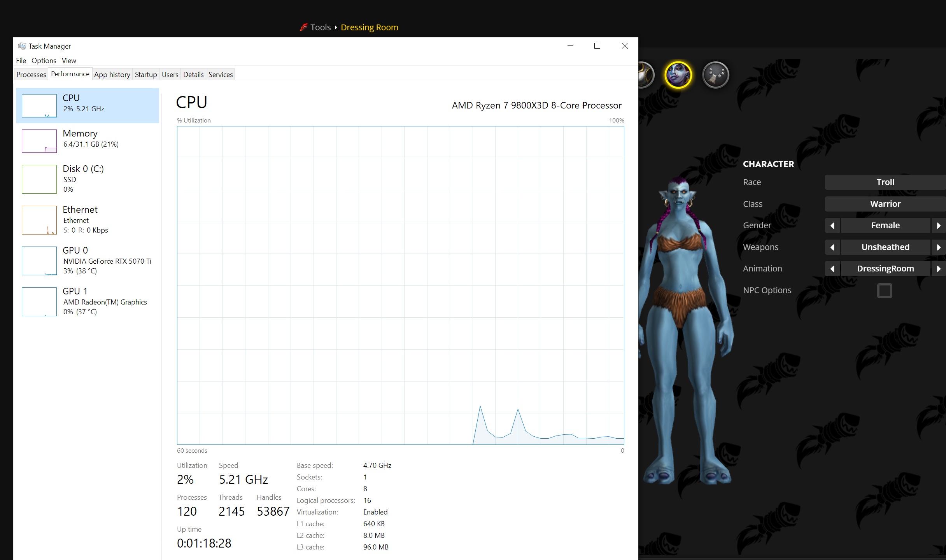Click the Tools breadcrumb link
946x560 pixels.
pyautogui.click(x=321, y=27)
